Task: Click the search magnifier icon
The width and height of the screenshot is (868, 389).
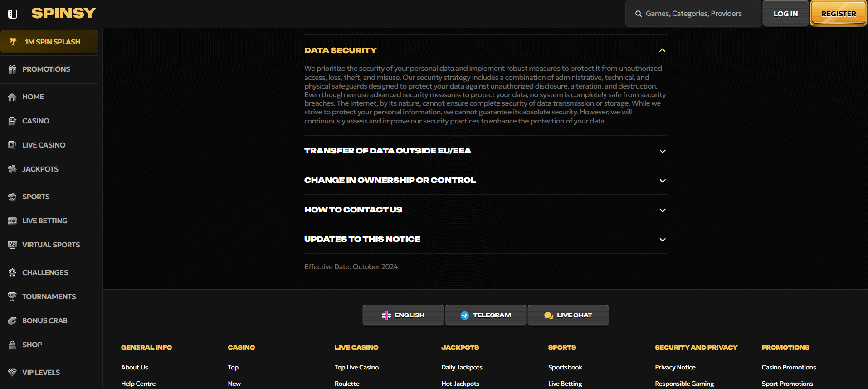Action: (638, 14)
